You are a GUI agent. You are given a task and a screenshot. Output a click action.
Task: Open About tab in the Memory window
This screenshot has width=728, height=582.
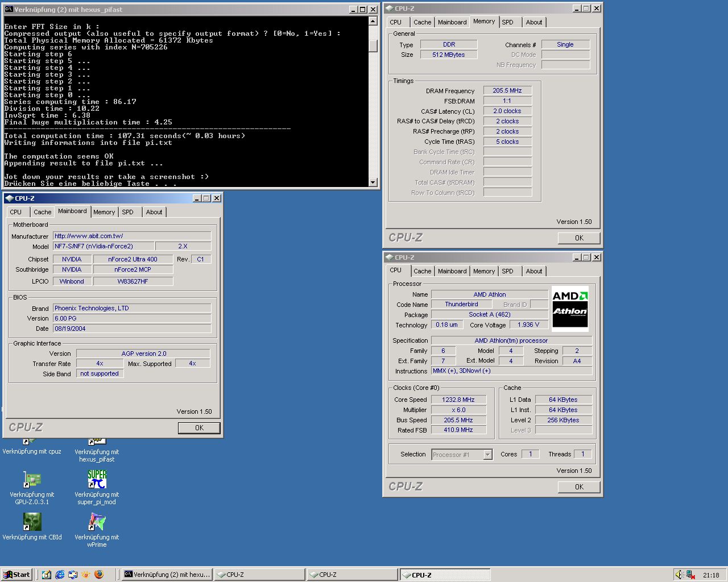[x=534, y=22]
